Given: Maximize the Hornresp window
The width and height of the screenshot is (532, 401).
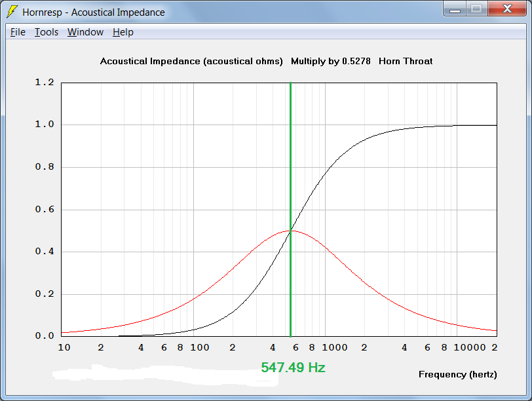Looking at the screenshot, I should [x=477, y=9].
